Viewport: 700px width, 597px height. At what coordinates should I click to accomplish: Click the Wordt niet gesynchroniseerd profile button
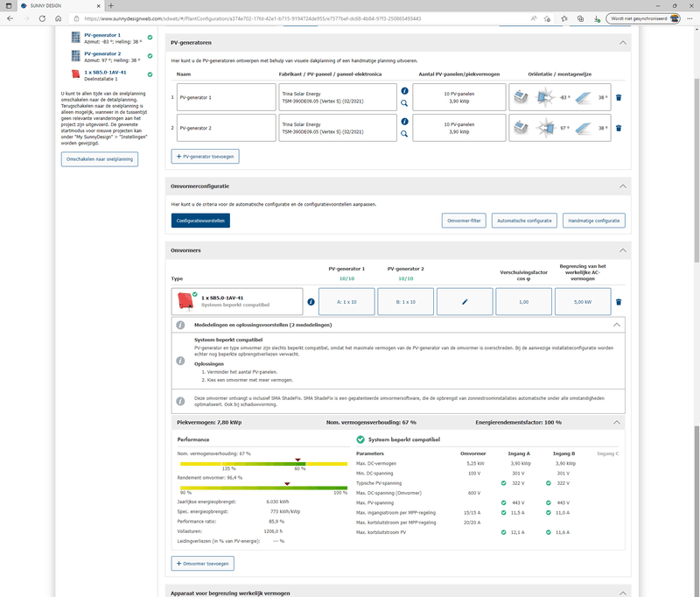click(x=643, y=18)
